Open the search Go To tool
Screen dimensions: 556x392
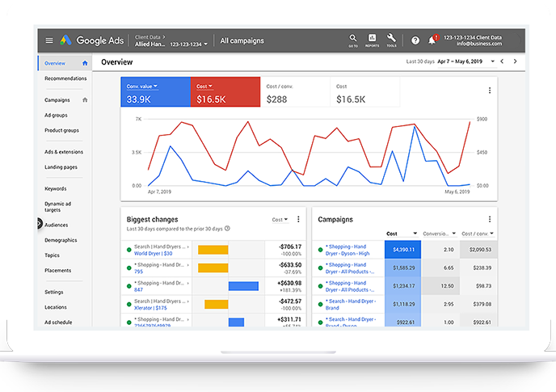click(x=353, y=40)
